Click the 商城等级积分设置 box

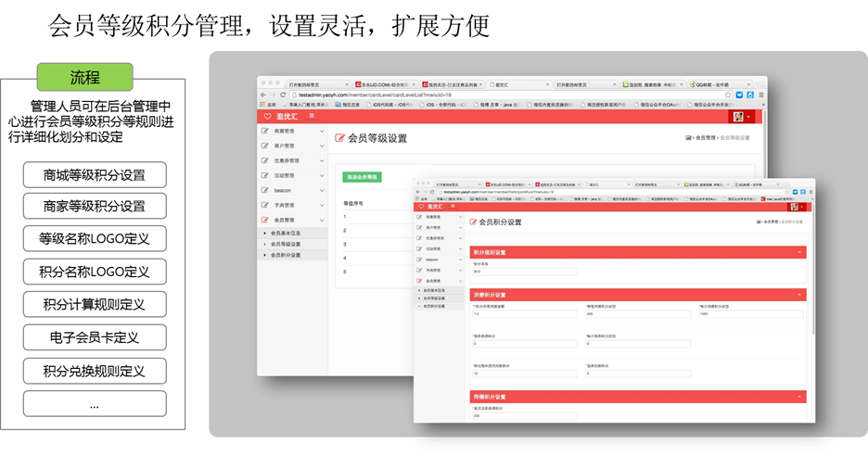coord(95,175)
